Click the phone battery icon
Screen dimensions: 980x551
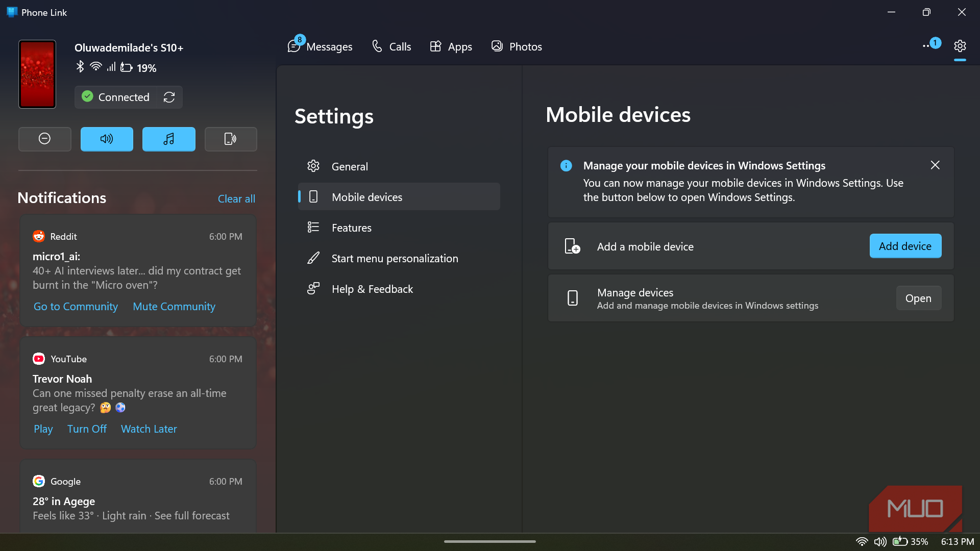click(x=127, y=67)
